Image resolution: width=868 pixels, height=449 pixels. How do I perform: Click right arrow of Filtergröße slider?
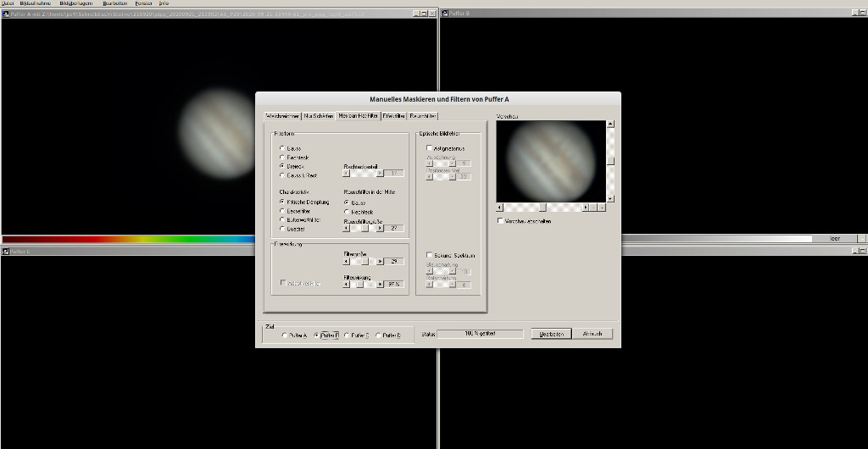coord(380,261)
